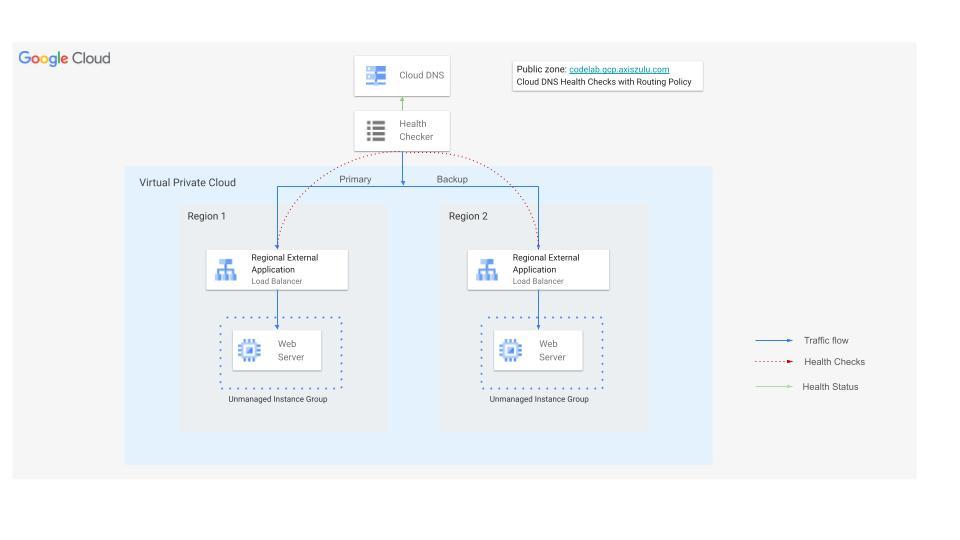
Task: Click Region 2 Unmanaged Instance Group caption
Action: pyautogui.click(x=539, y=399)
